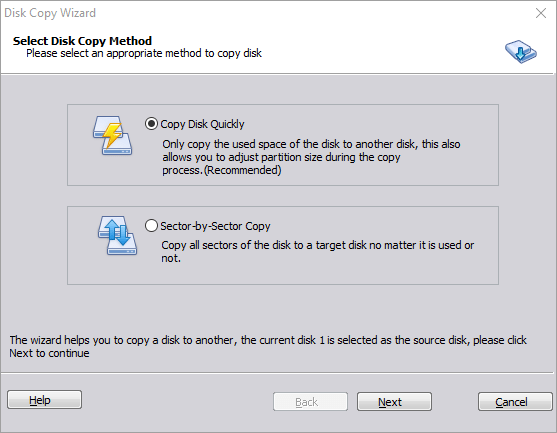557x433 pixels.
Task: Select the Copy Disk Quickly radio button
Action: pos(151,124)
